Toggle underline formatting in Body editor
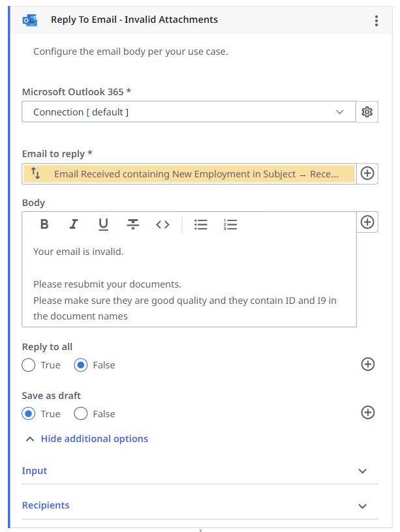 (103, 224)
